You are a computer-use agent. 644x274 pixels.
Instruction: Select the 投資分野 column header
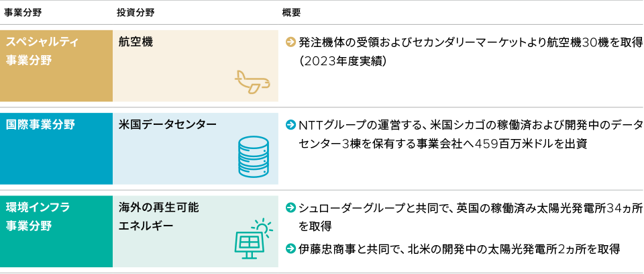tap(136, 12)
